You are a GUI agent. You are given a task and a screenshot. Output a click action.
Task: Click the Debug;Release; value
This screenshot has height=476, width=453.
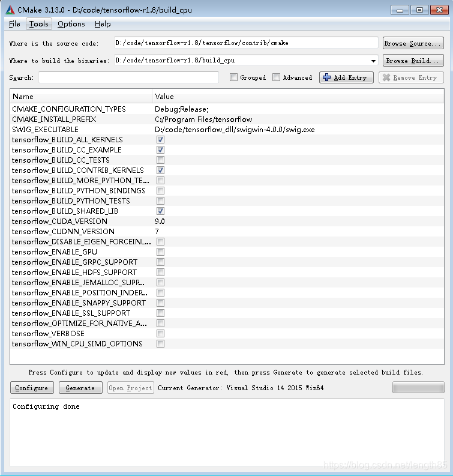(182, 109)
